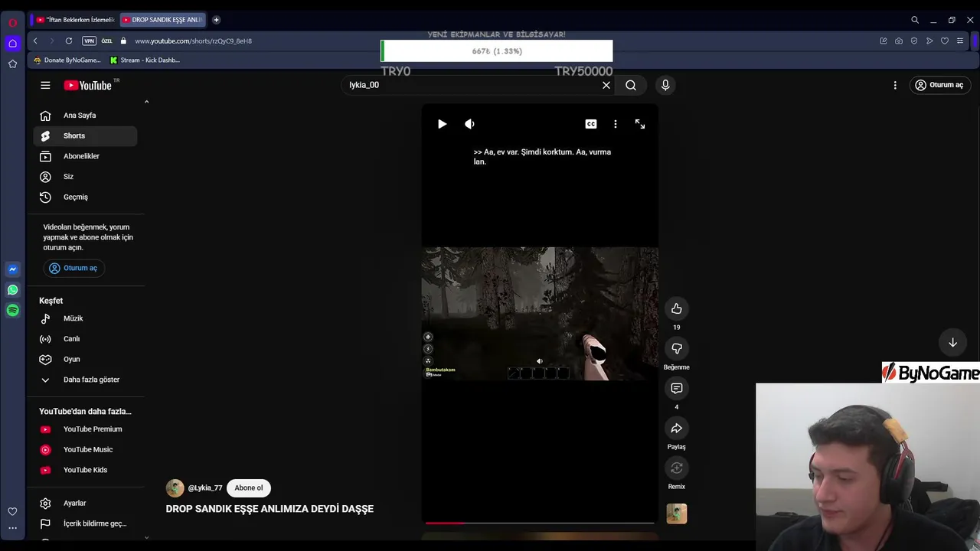This screenshot has width=980, height=551.
Task: Open Abonelikler subscriptions page
Action: point(85,156)
